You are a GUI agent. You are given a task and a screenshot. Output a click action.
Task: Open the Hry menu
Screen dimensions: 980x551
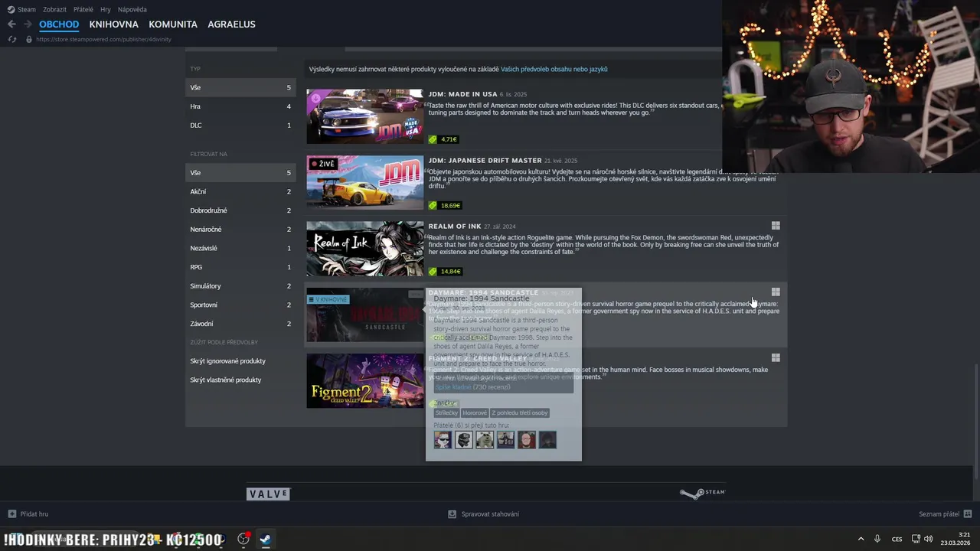point(106,9)
